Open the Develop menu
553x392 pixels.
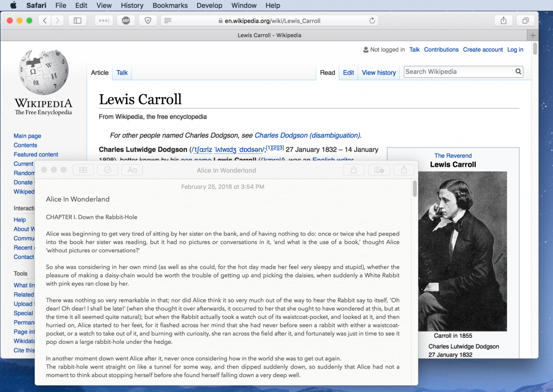coord(209,5)
